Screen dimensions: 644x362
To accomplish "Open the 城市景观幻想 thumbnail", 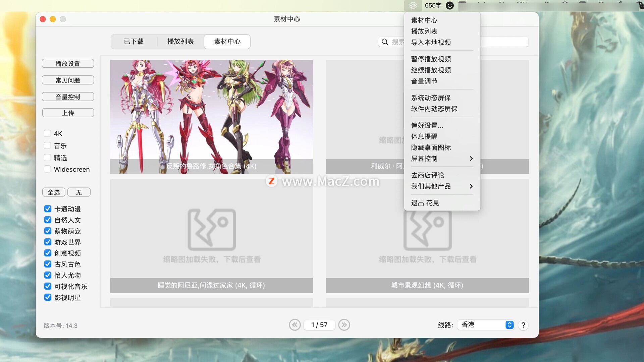I will [x=427, y=236].
